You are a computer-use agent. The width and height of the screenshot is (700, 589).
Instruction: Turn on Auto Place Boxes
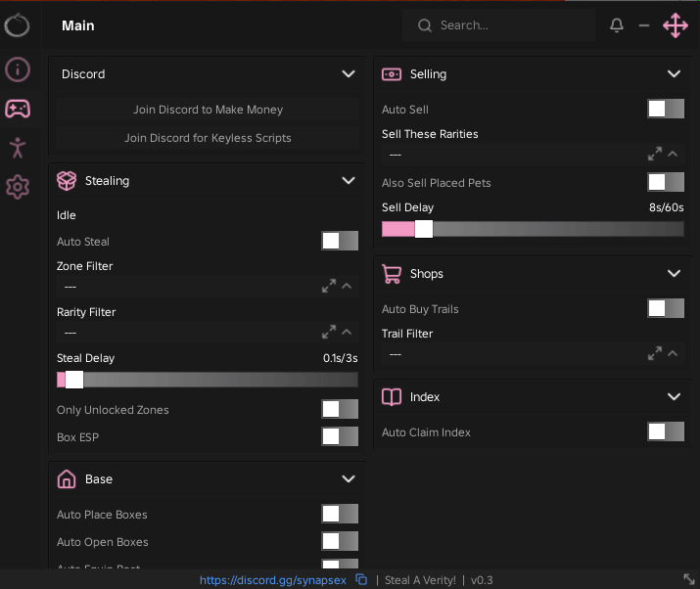coord(340,514)
